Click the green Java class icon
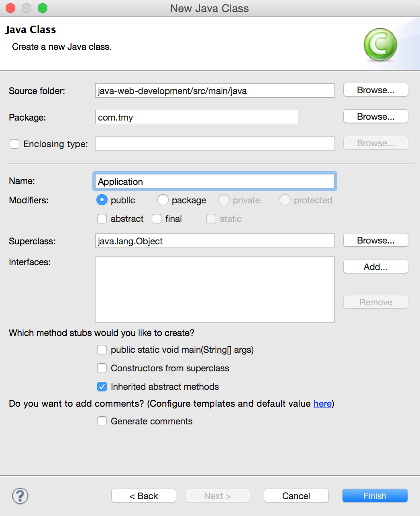Viewport: 420px width, 516px height. (380, 45)
